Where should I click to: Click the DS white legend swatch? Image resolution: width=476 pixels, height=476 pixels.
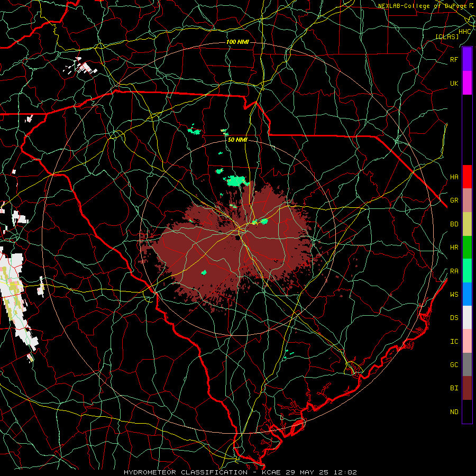pos(467,317)
